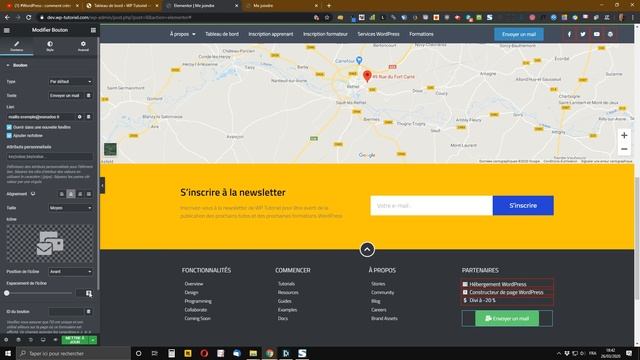
Task: Switch to the Style tab
Action: tap(50, 46)
